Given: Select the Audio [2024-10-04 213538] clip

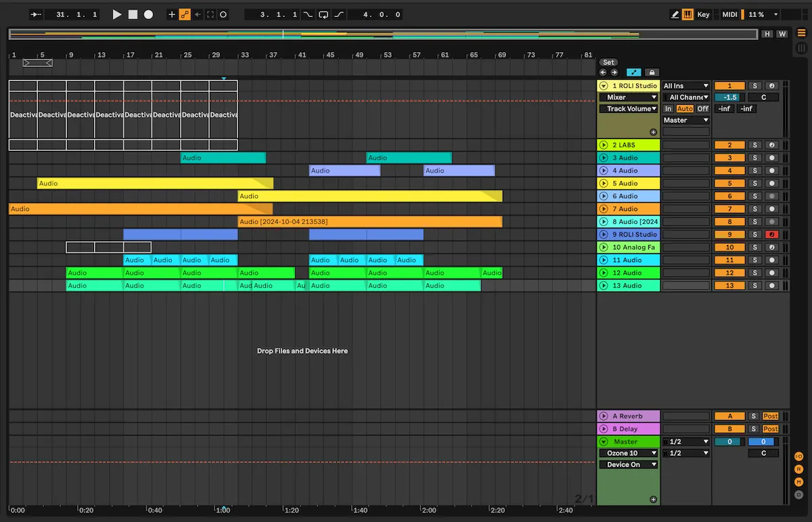Looking at the screenshot, I should (x=370, y=222).
